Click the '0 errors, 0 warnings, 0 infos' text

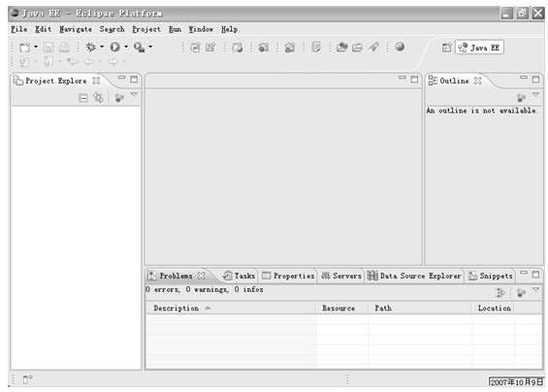pos(204,289)
